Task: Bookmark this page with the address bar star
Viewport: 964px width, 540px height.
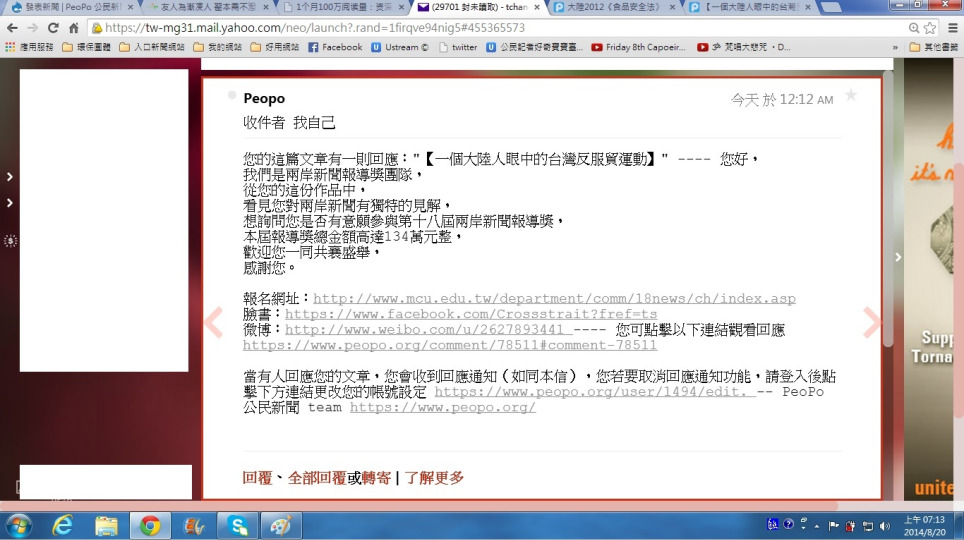Action: point(930,28)
